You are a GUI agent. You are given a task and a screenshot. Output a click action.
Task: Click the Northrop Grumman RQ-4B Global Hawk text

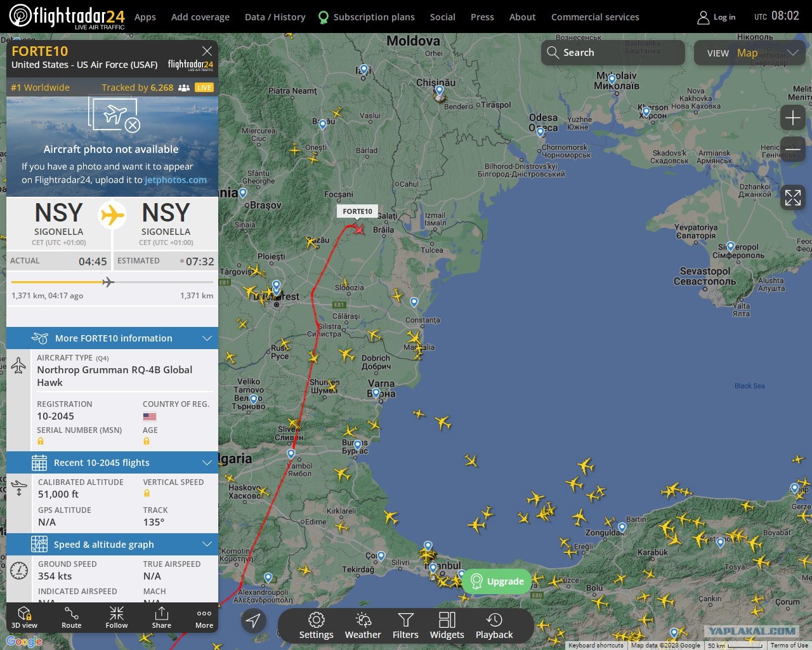click(x=115, y=376)
